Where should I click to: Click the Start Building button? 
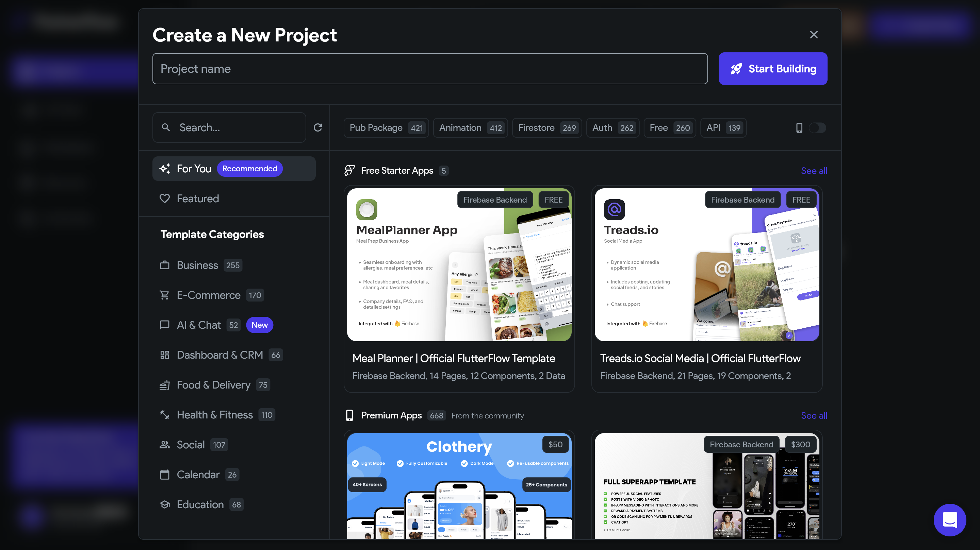(773, 69)
